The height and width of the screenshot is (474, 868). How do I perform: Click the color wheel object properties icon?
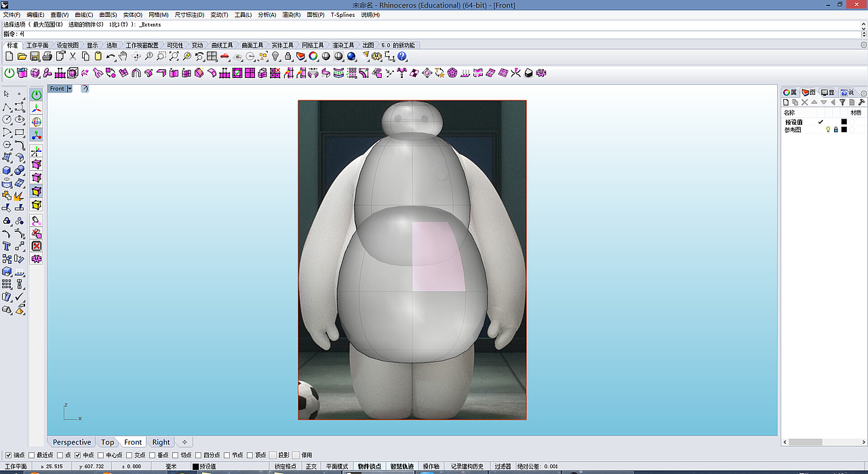(x=313, y=56)
